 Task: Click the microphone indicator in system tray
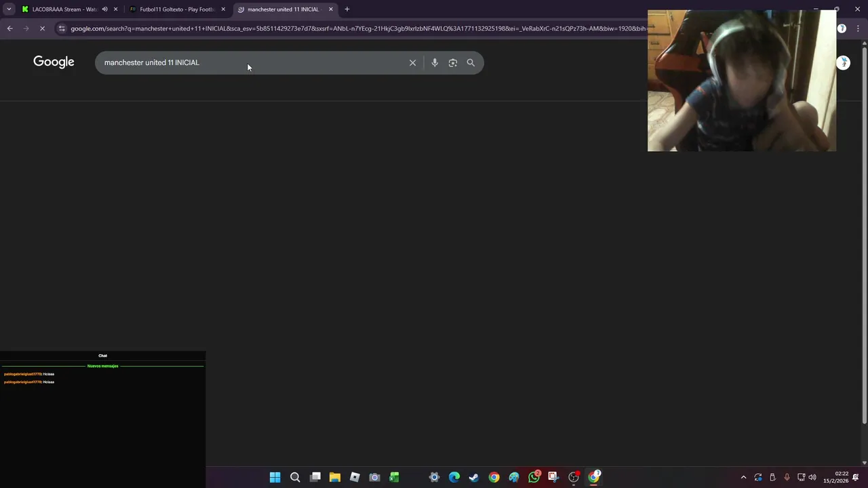[x=787, y=477]
